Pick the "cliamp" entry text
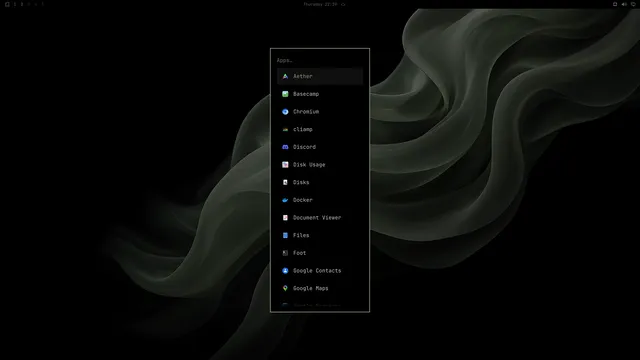This screenshot has width=640, height=360. click(x=302, y=129)
